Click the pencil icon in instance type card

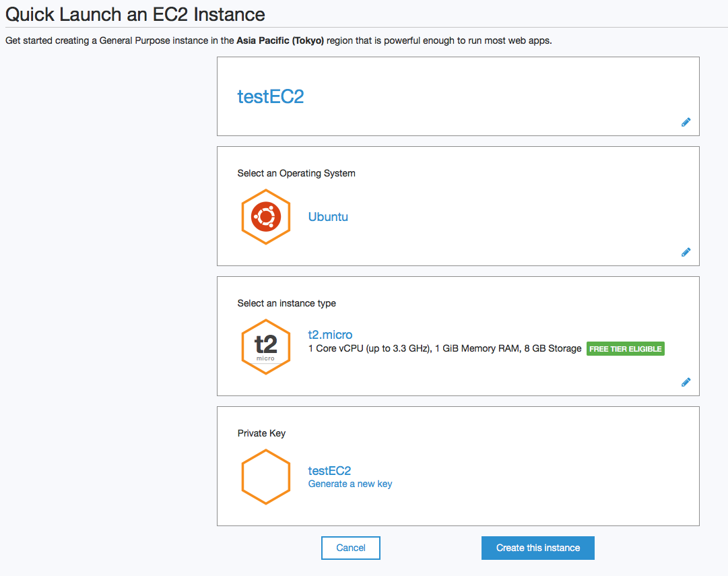(686, 382)
